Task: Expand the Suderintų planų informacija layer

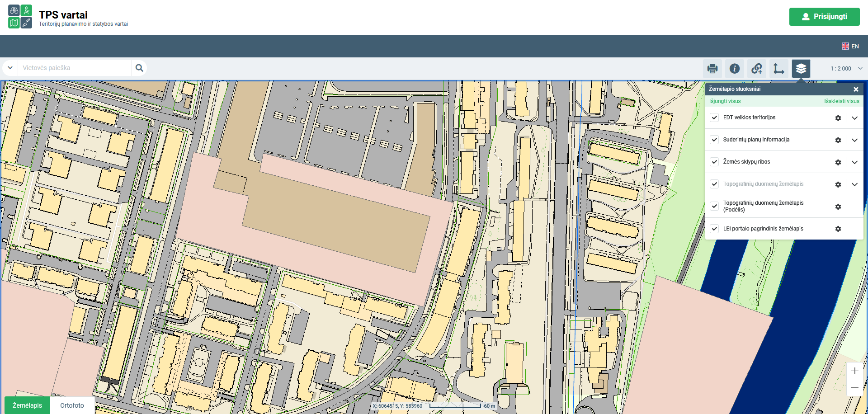Action: (854, 140)
